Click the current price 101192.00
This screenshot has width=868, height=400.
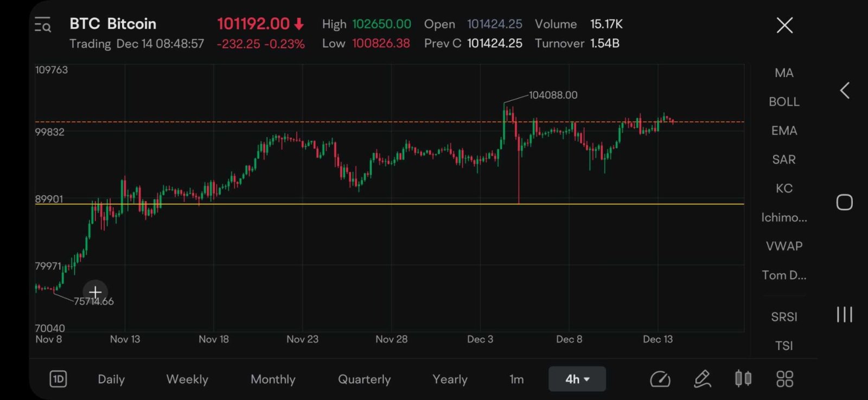[x=253, y=24]
